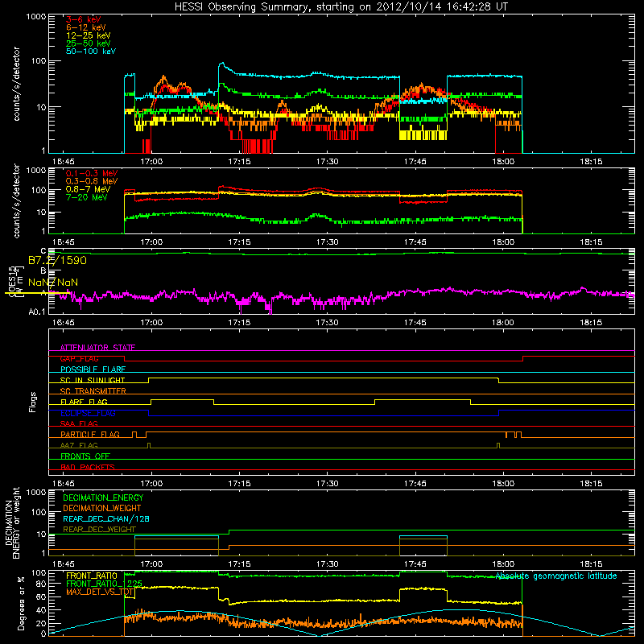This screenshot has height=644, width=644.
Task: Select the 0.3-0.8 MeV legend label
Action: click(92, 181)
